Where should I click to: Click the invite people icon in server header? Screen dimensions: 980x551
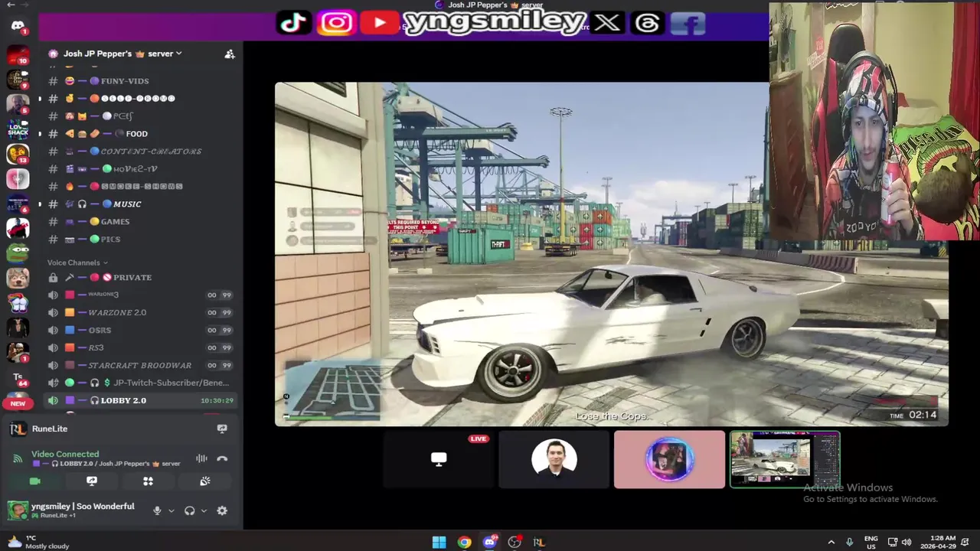[229, 54]
